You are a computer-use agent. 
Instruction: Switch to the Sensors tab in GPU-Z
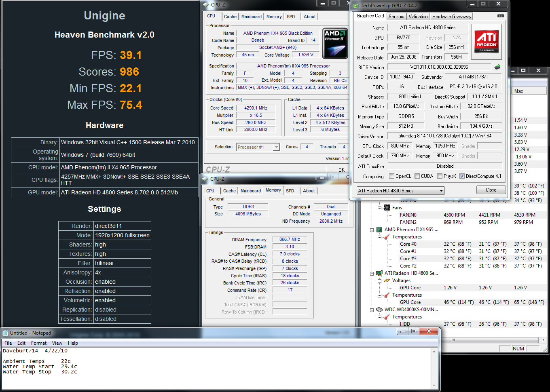tap(396, 17)
